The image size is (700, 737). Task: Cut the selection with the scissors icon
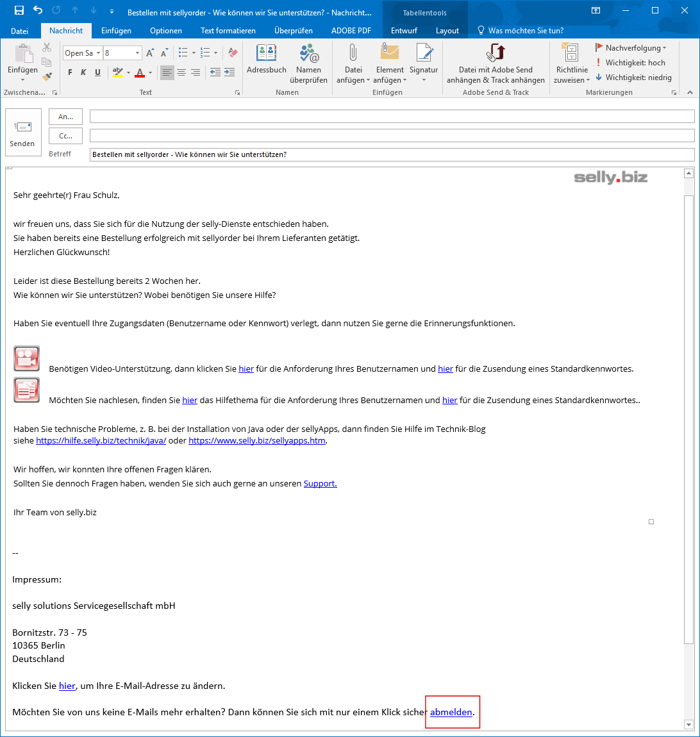tap(47, 47)
